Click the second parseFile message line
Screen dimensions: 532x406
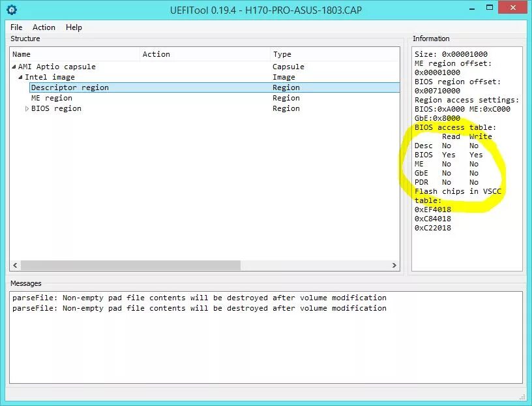199,308
